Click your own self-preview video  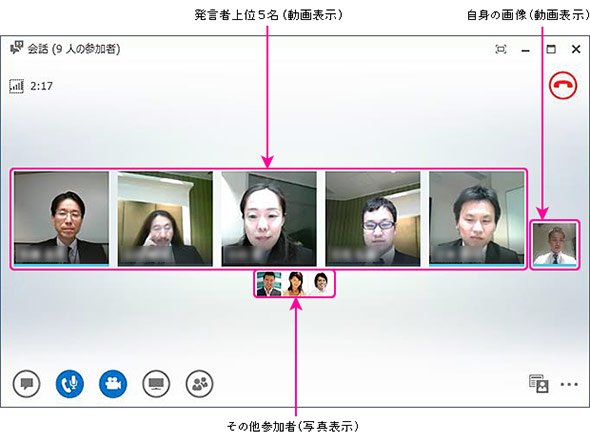point(555,244)
